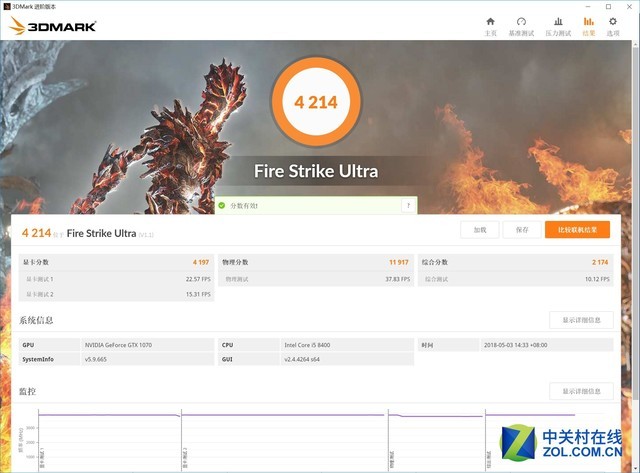Click the question mark help button
Image resolution: width=640 pixels, height=473 pixels.
[x=408, y=205]
